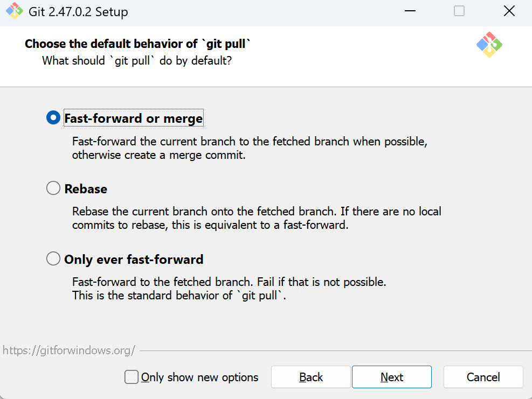Image resolution: width=532 pixels, height=399 pixels.
Task: Click the Git logo in the header banner
Action: click(x=489, y=45)
